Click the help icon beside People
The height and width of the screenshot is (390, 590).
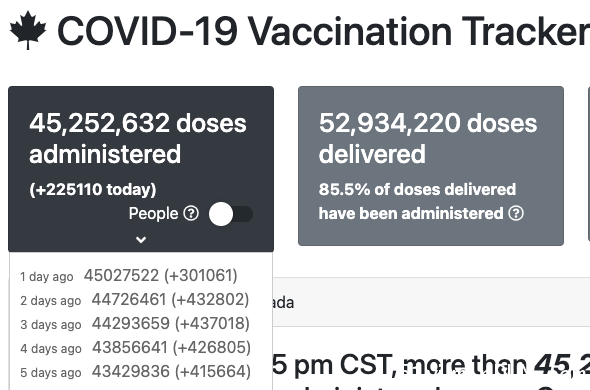[191, 213]
